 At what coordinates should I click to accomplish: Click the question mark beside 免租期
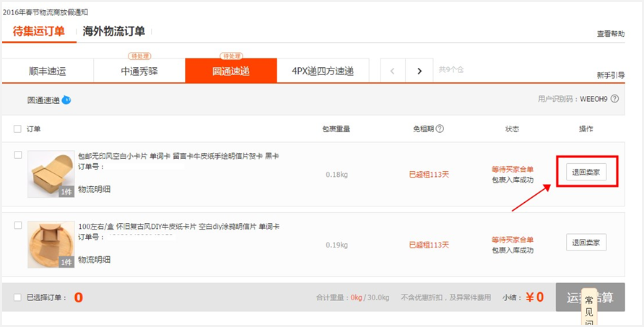pos(440,128)
